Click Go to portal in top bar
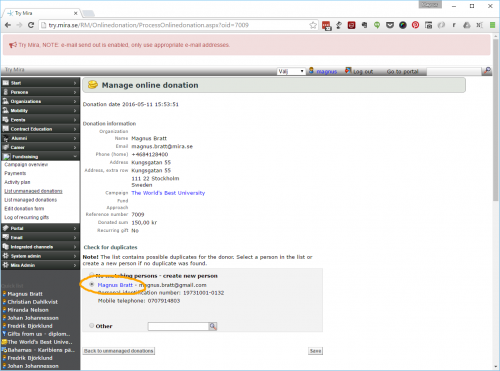The height and width of the screenshot is (371, 500). (x=402, y=71)
